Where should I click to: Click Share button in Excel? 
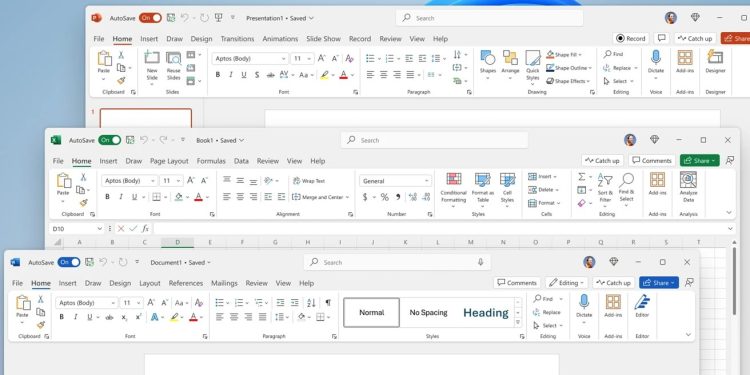click(700, 161)
